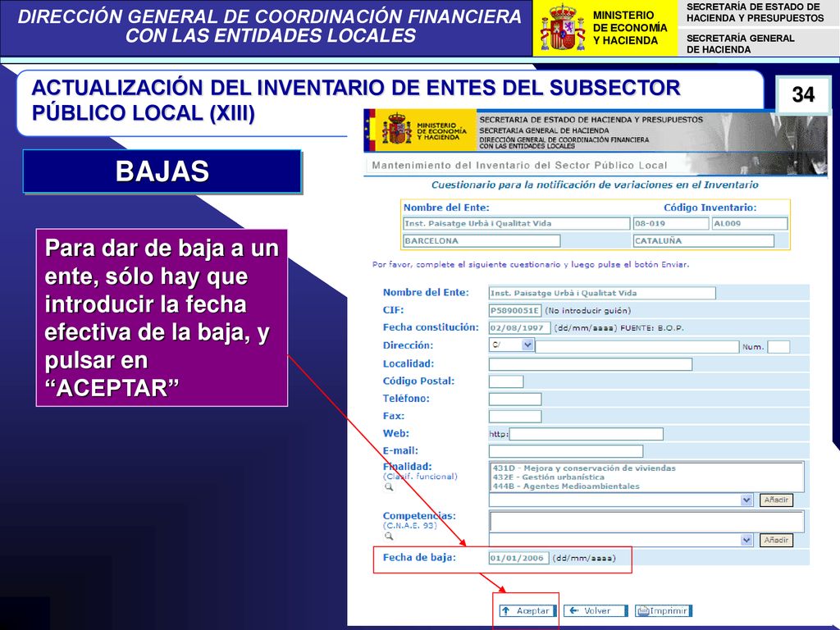Image resolution: width=840 pixels, height=630 pixels.
Task: Click 'FUENTE: B.O.P.' text
Action: click(652, 328)
